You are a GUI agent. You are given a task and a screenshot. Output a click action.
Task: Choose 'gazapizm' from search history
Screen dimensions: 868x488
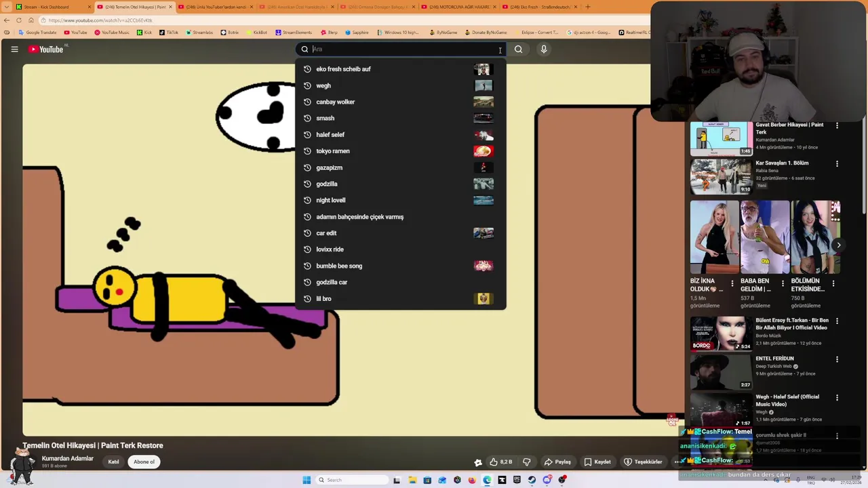coord(400,167)
